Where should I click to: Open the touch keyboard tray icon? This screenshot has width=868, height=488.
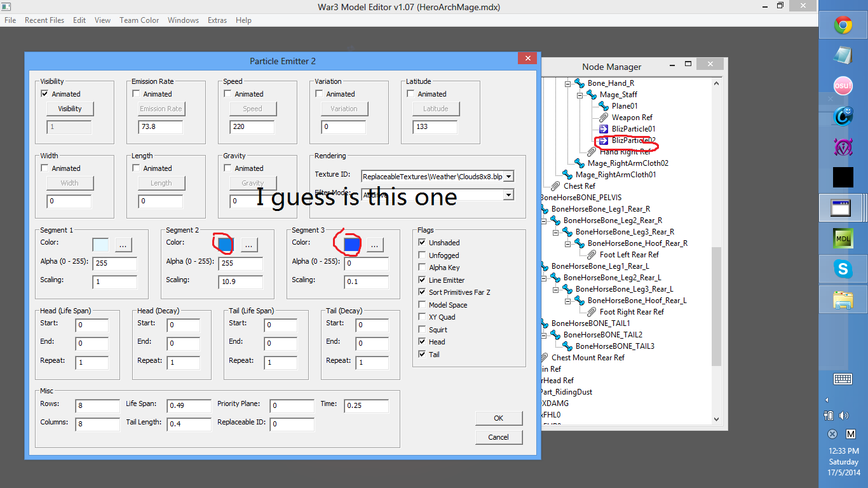click(x=843, y=379)
